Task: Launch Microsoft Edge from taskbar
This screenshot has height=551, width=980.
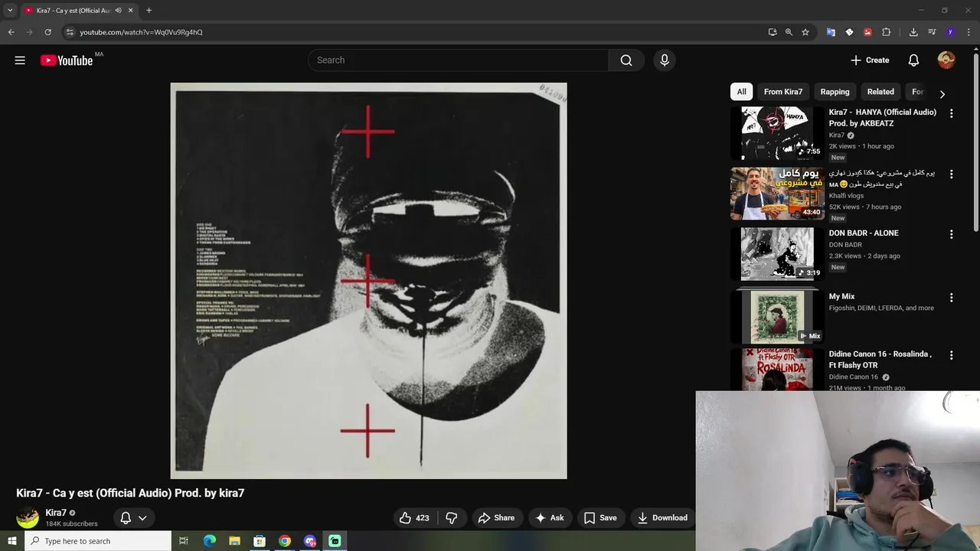Action: click(209, 541)
